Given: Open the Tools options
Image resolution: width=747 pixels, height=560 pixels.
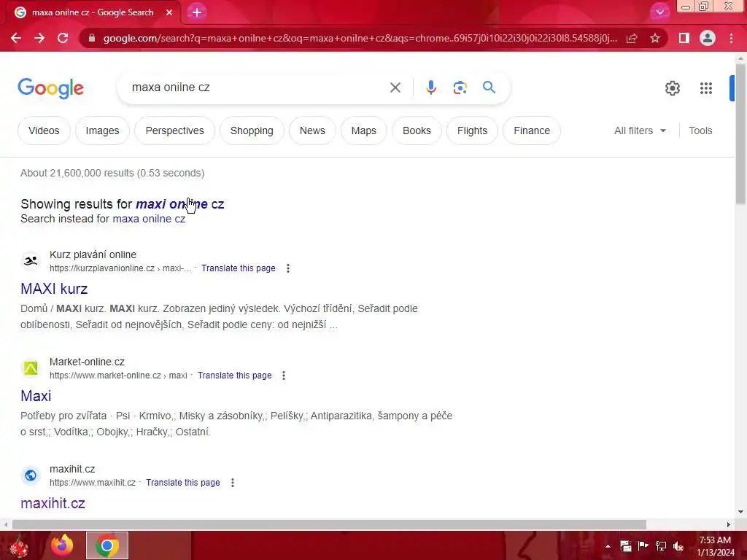Looking at the screenshot, I should pyautogui.click(x=700, y=131).
